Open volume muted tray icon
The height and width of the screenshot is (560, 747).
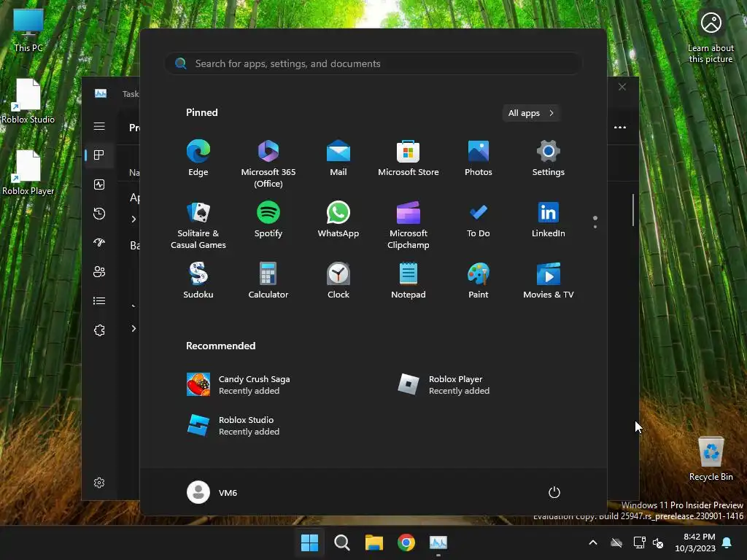pyautogui.click(x=658, y=542)
